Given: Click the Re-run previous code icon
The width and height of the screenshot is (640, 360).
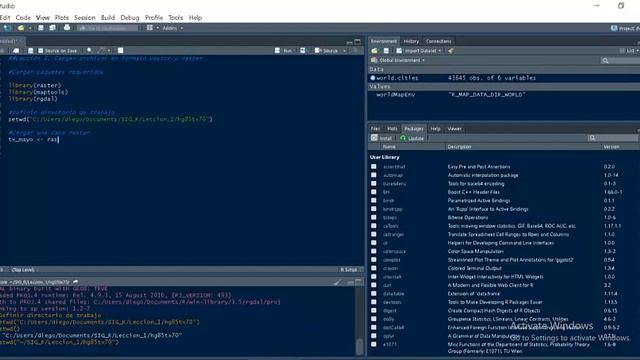Looking at the screenshot, I should click(x=302, y=51).
